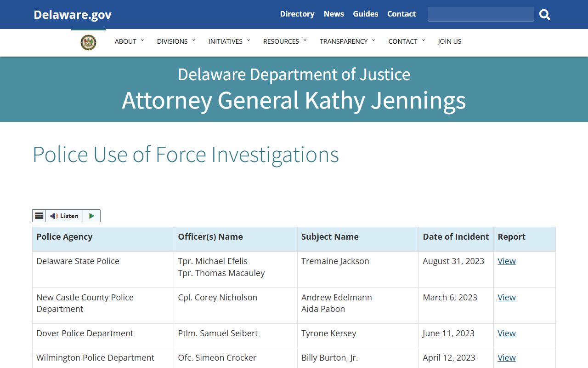The width and height of the screenshot is (588, 368).
Task: Expand the RESOURCES menu
Action: pos(285,41)
